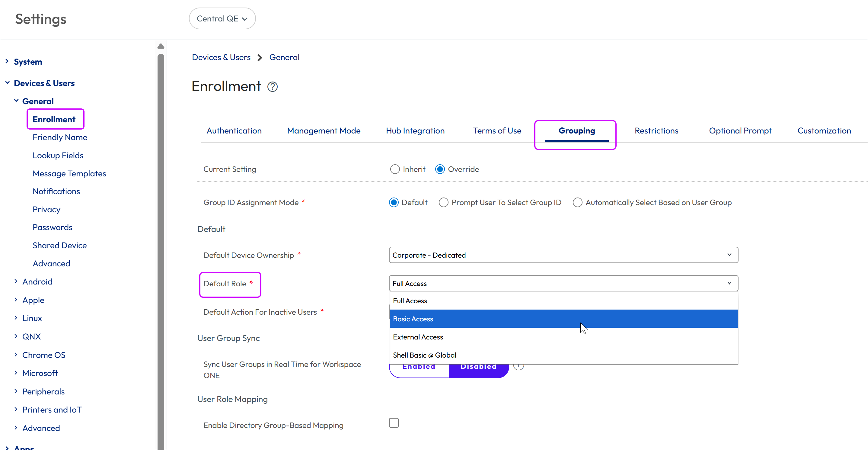Click the sidebar scroll-up arrow
868x450 pixels.
(161, 46)
